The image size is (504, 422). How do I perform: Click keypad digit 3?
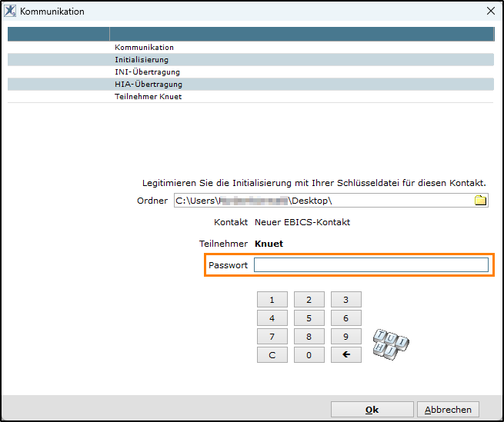pos(346,300)
